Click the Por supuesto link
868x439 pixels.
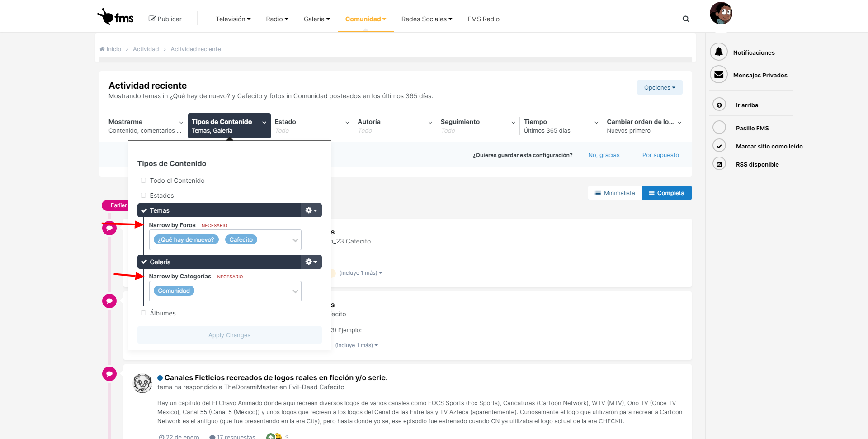(660, 155)
